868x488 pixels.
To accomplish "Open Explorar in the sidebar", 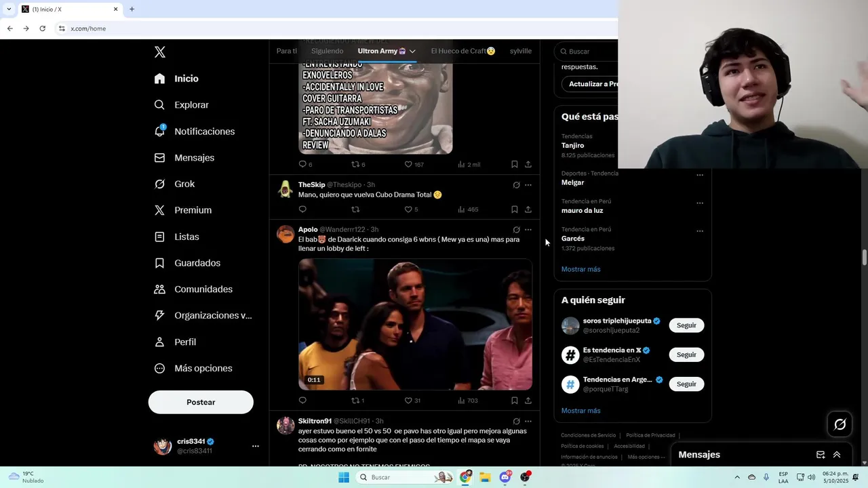I will pos(181,105).
